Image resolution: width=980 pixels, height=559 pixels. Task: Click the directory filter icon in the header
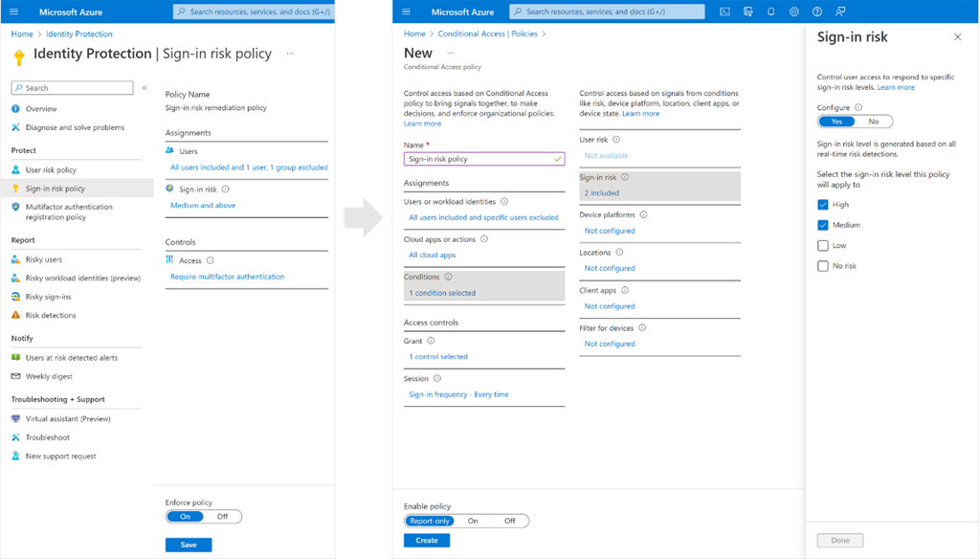point(747,11)
